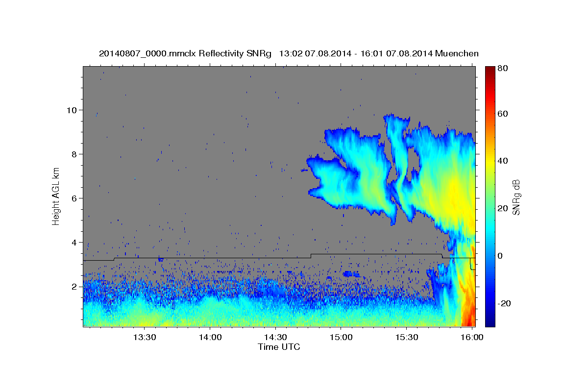Click the height tick label 10

click(x=73, y=110)
